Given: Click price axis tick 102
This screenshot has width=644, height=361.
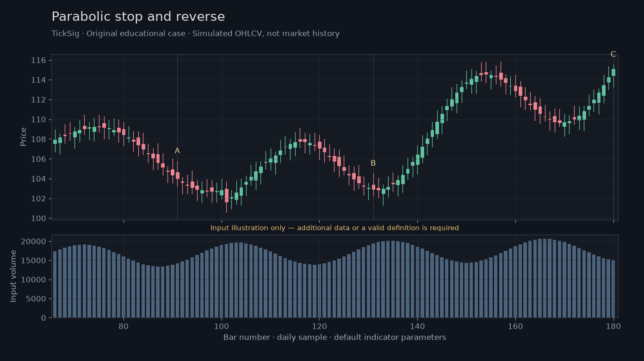Looking at the screenshot, I should 38,199.
